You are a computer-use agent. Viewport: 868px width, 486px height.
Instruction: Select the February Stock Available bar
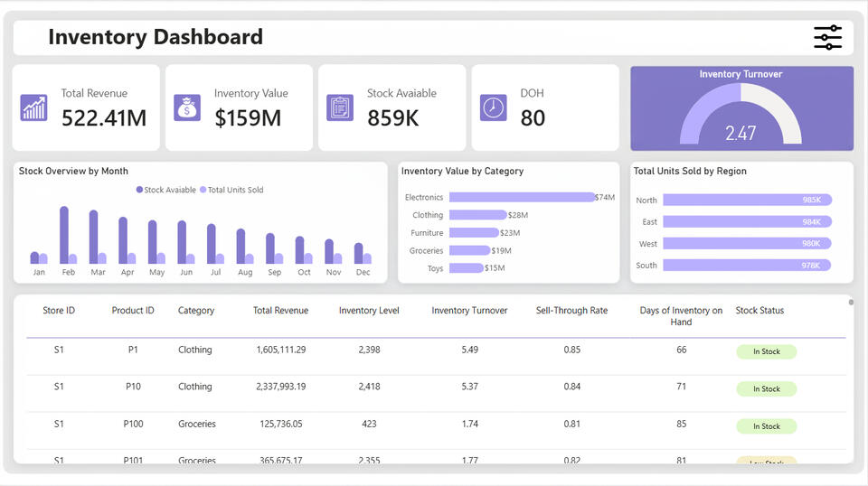pos(64,235)
